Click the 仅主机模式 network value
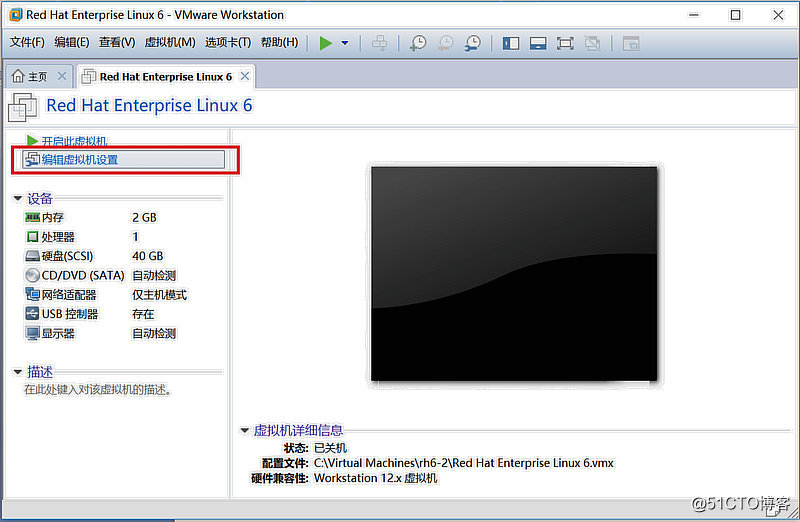 click(160, 295)
